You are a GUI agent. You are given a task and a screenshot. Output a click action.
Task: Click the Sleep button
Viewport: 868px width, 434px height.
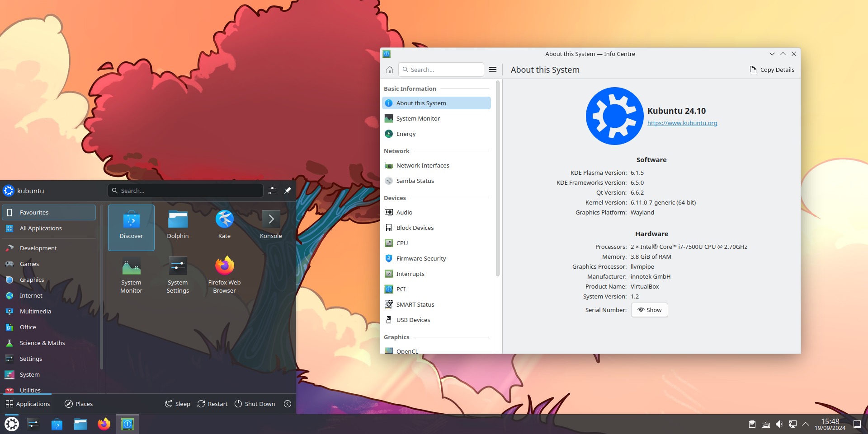178,404
